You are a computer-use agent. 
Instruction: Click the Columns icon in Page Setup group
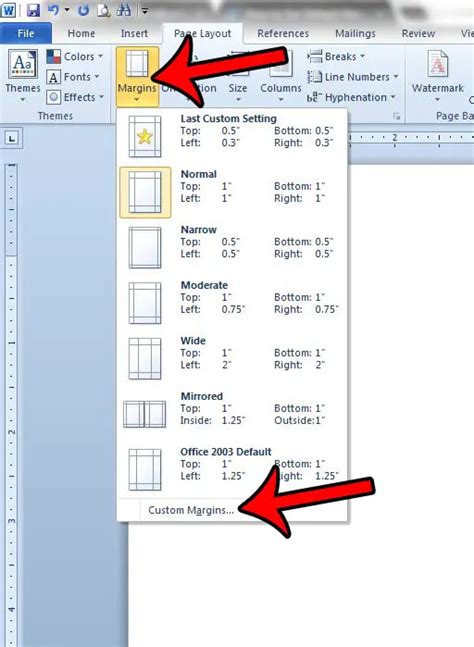(x=281, y=64)
